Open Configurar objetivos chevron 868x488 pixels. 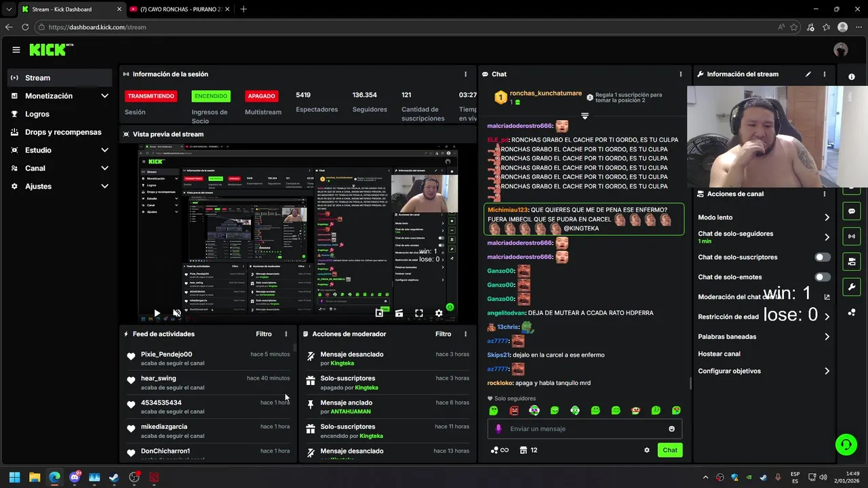point(827,371)
